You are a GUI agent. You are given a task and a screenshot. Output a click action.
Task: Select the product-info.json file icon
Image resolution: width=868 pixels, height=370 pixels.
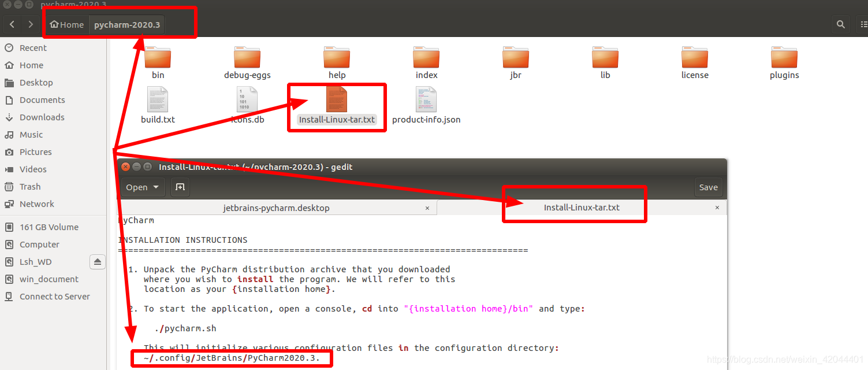click(426, 99)
